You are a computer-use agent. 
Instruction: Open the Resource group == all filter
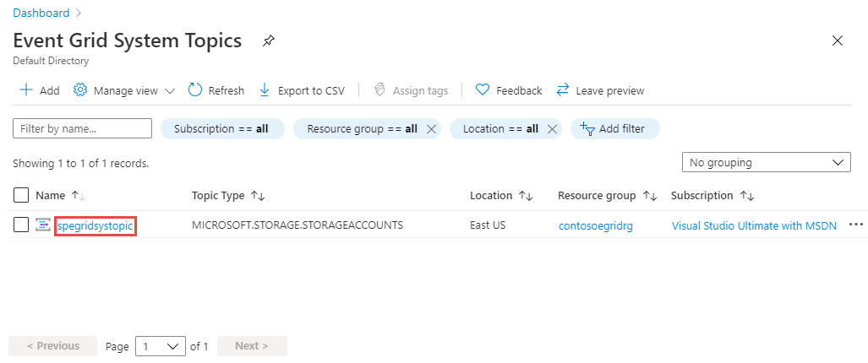(362, 128)
